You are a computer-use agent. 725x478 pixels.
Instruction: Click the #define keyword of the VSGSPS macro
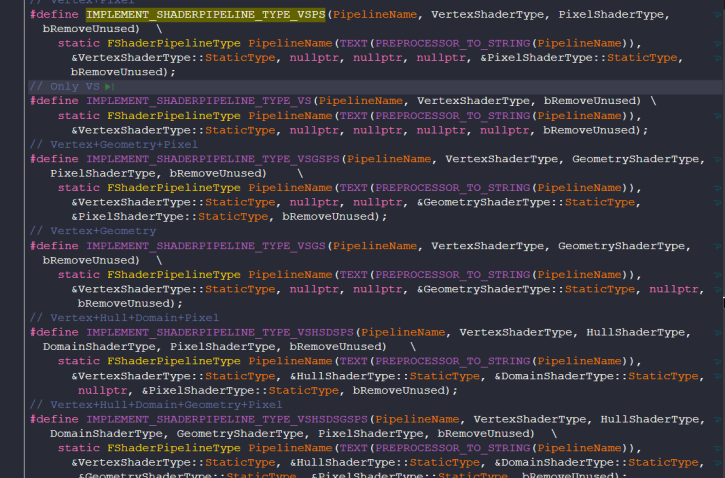[x=54, y=159]
